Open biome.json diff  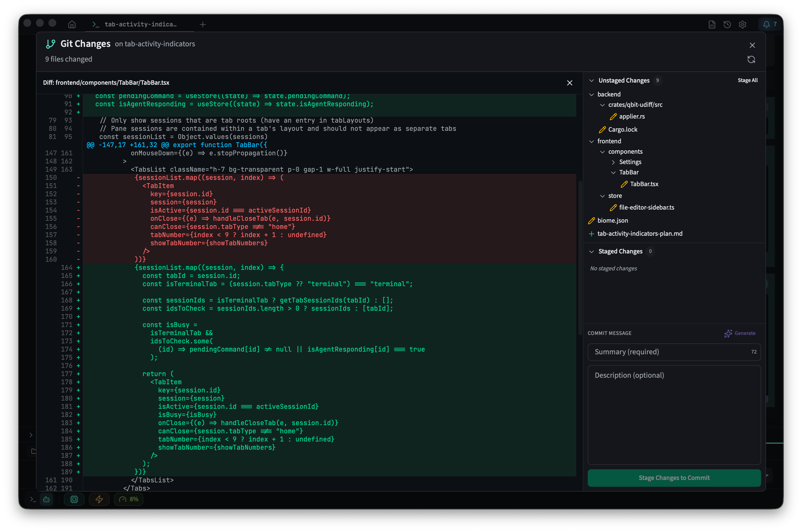click(x=612, y=220)
